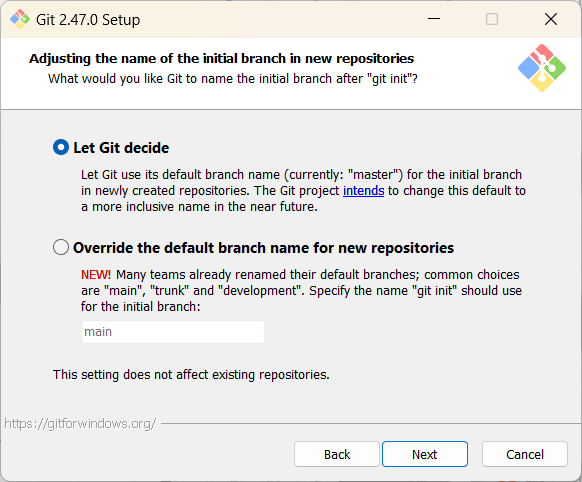Click the large Git logo in the header
Screen dimensions: 582x482
point(542,68)
